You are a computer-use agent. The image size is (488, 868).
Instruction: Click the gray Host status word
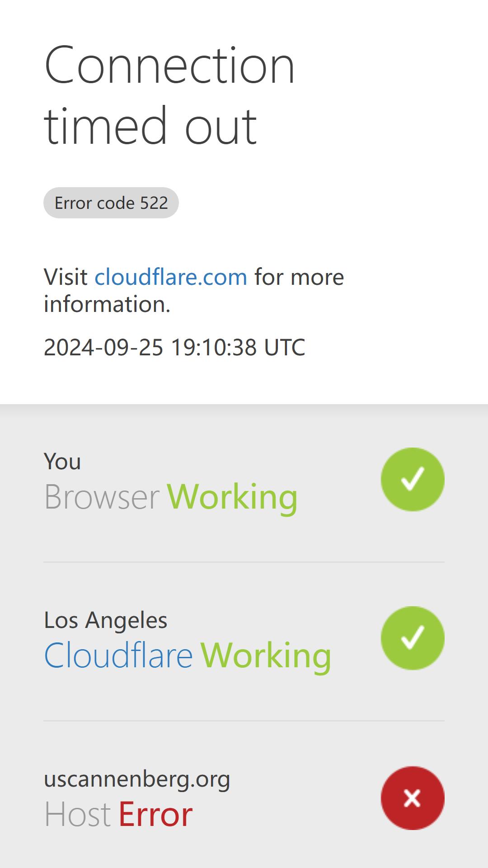click(x=77, y=814)
